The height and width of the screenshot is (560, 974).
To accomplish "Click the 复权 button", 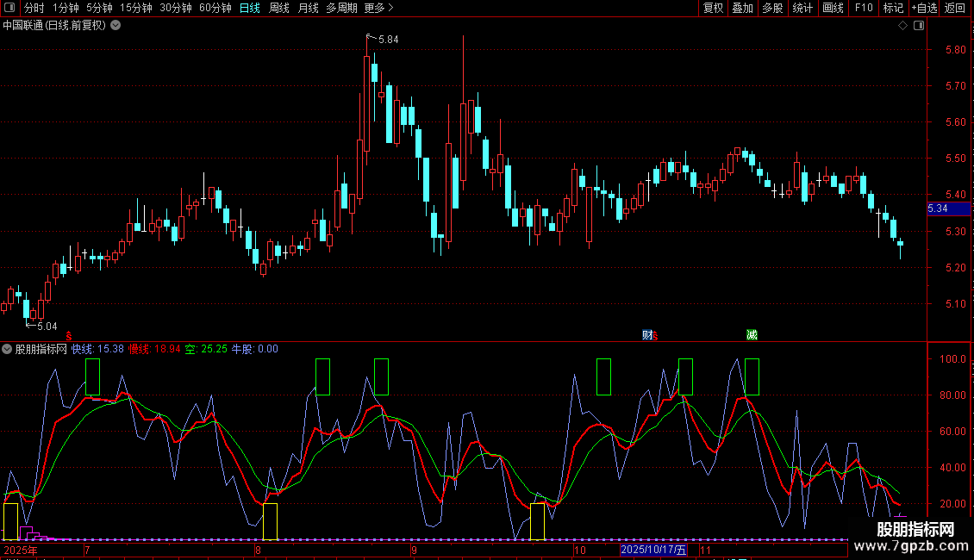I will pos(713,8).
